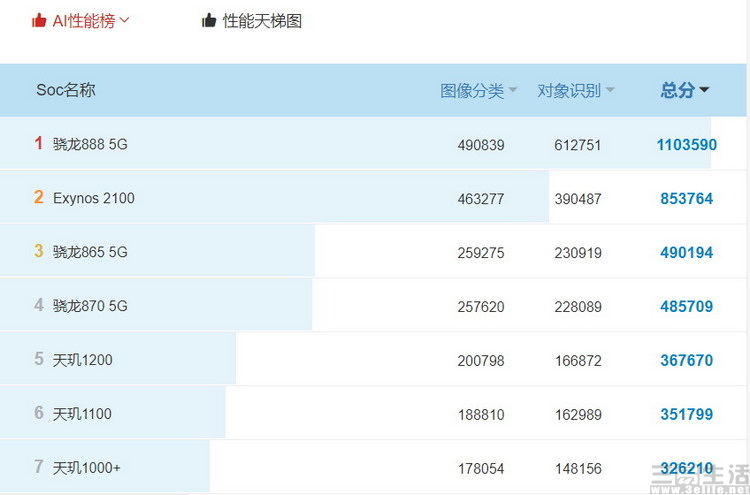This screenshot has width=750, height=495.
Task: Select the 天玑1200 row name
Action: [83, 360]
